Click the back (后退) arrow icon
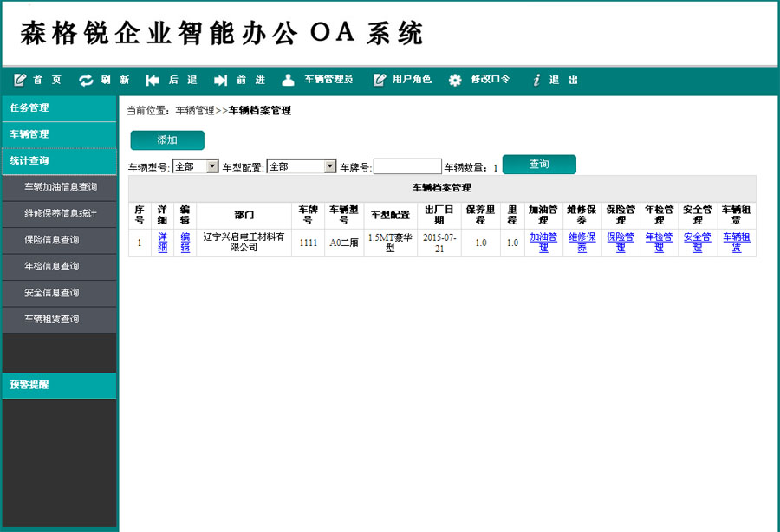 click(x=153, y=80)
